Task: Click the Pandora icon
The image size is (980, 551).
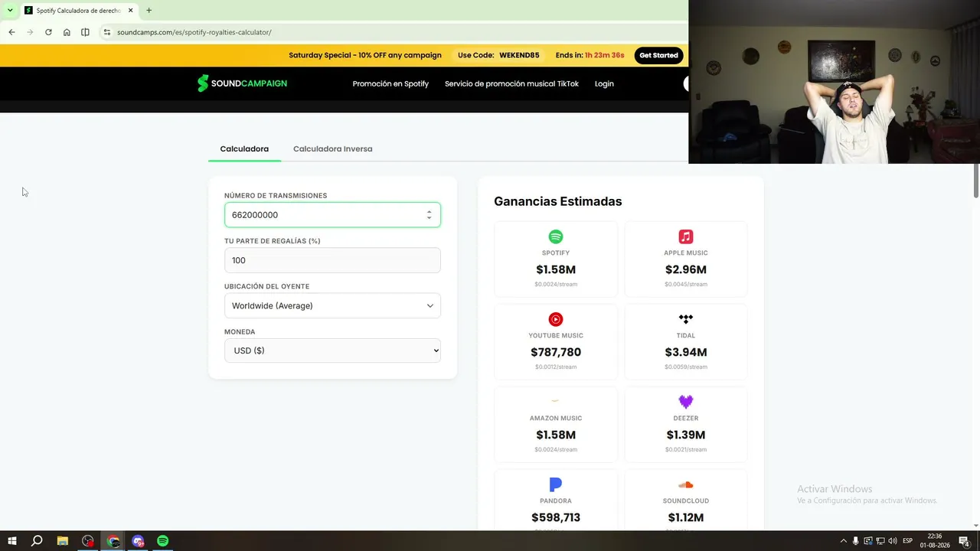Action: (556, 484)
